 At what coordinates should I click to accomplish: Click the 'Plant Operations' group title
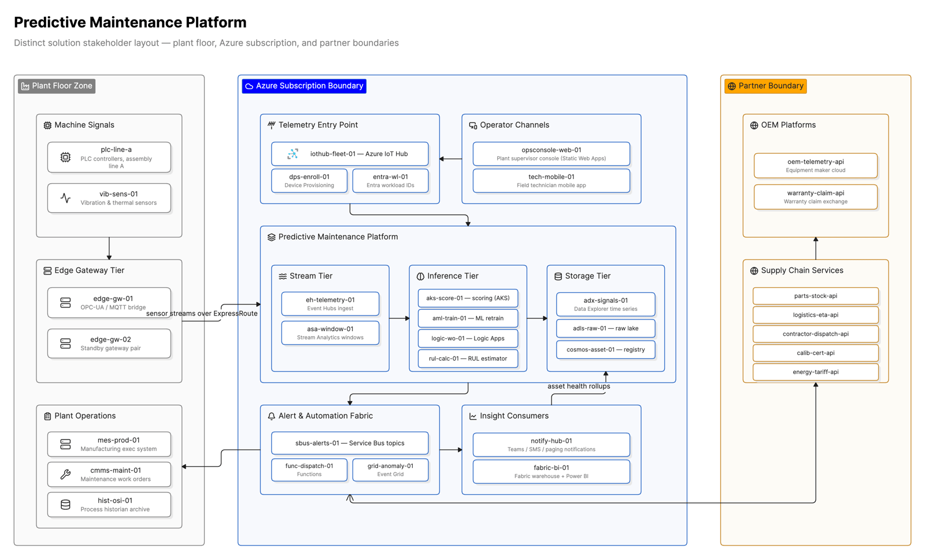85,416
